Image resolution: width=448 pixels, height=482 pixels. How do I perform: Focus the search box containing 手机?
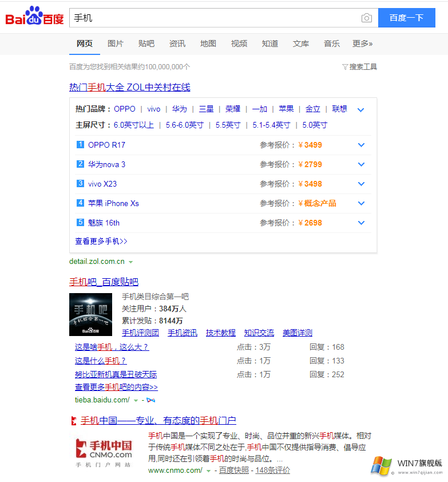(215, 18)
